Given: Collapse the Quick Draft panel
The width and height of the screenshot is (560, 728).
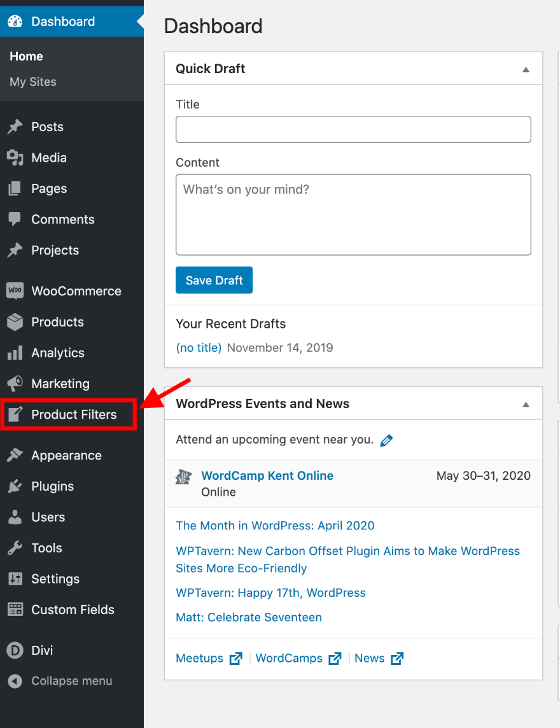Looking at the screenshot, I should click(526, 69).
